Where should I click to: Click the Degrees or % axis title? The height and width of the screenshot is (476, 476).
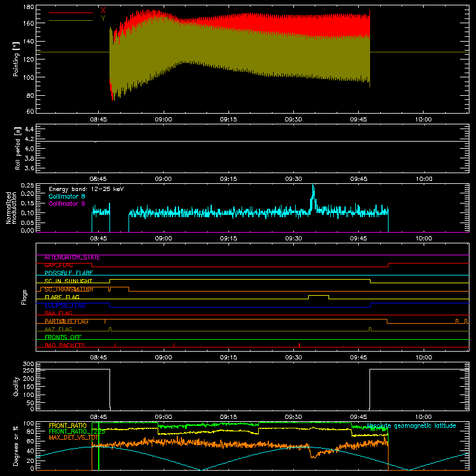tap(16, 446)
